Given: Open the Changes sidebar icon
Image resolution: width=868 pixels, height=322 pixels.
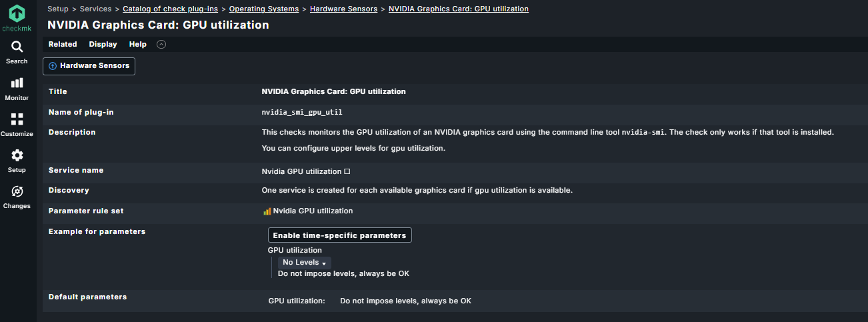Looking at the screenshot, I should (17, 197).
